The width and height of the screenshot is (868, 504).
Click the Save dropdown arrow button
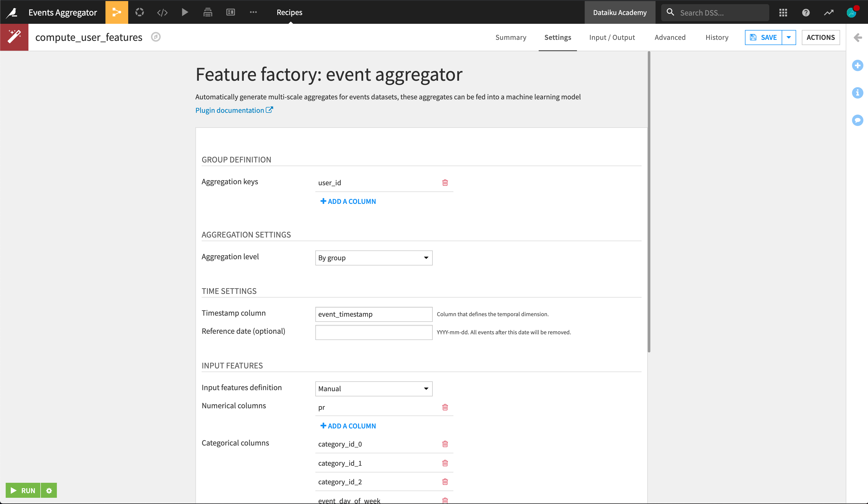click(789, 37)
